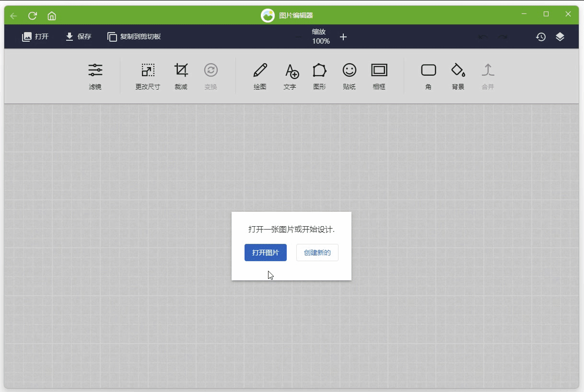Screen dimensions: 584x392
Task: Select the 绘图 pencil drawing tool
Action: (260, 76)
